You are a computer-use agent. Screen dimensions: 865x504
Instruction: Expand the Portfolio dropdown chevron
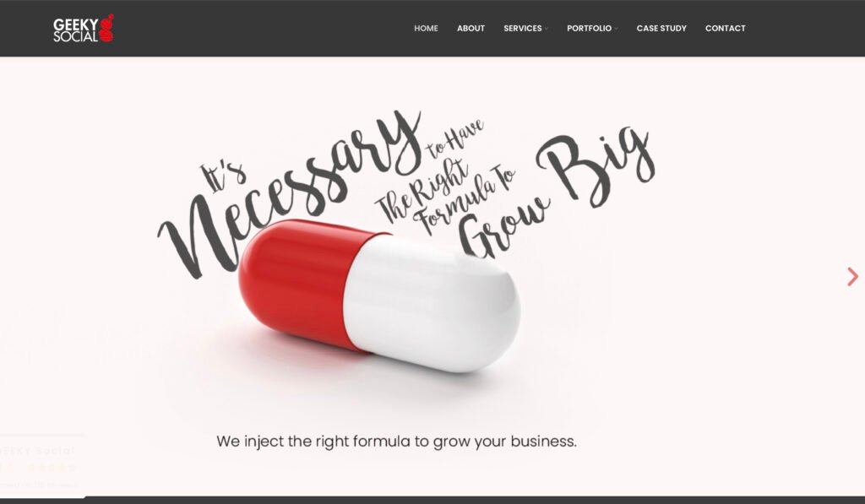616,29
